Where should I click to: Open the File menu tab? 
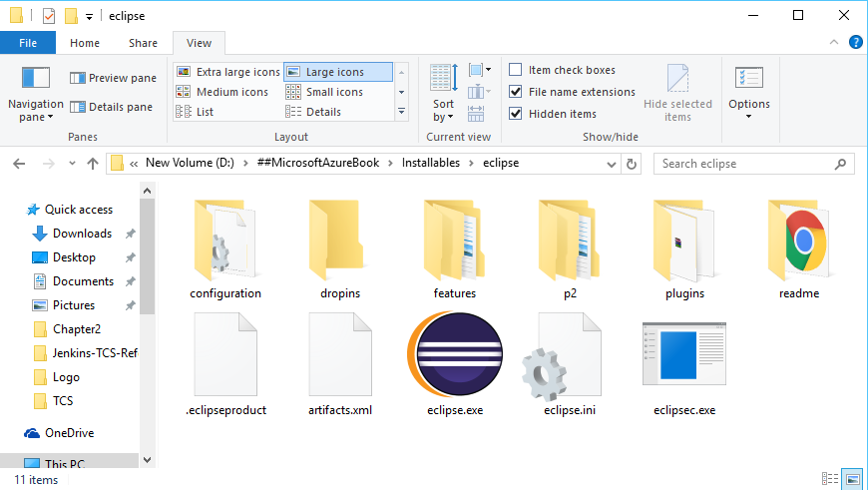(x=28, y=43)
